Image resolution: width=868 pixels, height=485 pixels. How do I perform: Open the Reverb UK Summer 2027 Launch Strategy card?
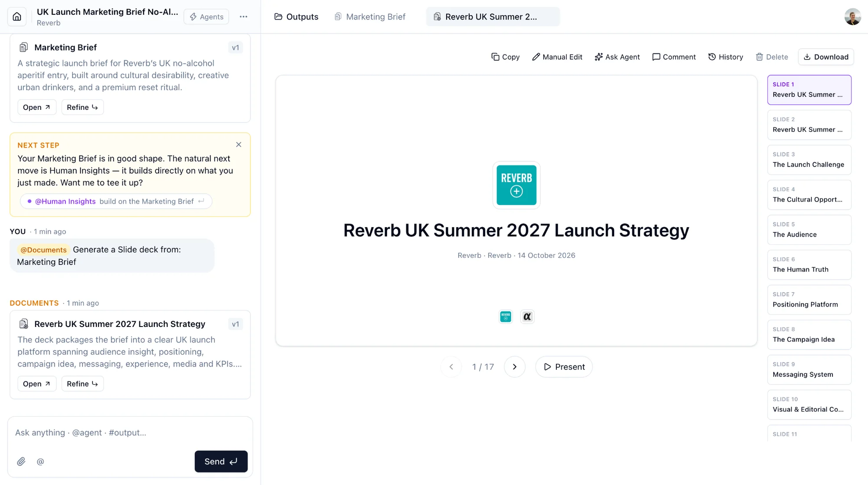(37, 384)
